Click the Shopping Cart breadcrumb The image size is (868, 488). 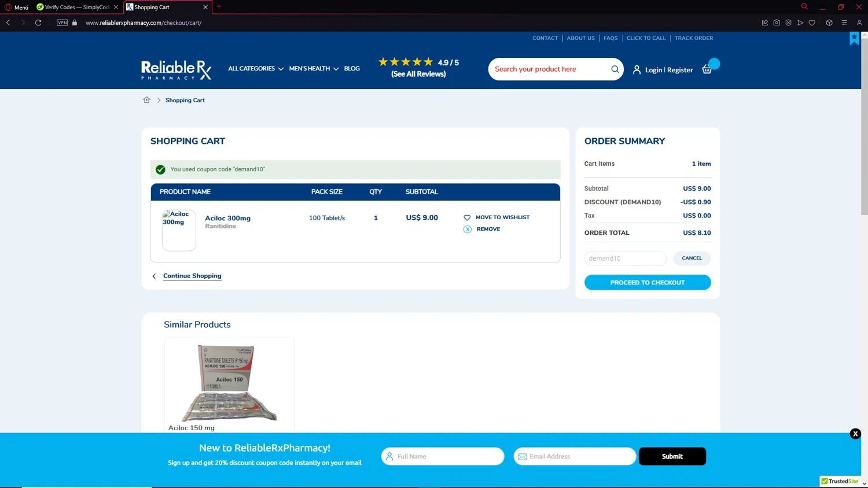pyautogui.click(x=185, y=101)
